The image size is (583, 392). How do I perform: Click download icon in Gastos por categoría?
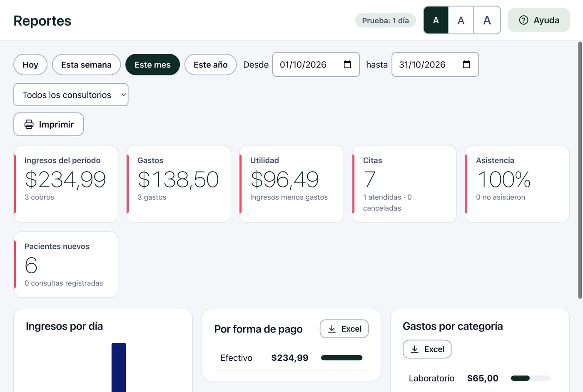point(415,349)
